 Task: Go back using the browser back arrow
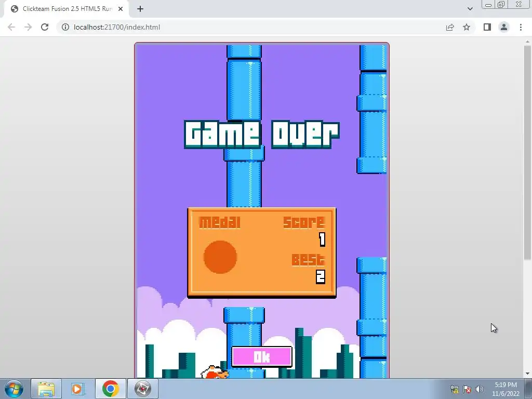[x=11, y=27]
